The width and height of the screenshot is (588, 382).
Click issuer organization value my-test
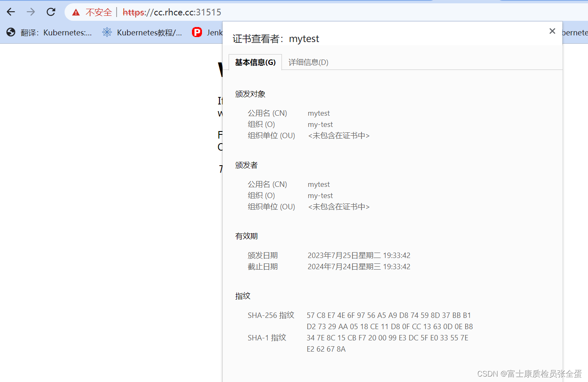[x=320, y=196]
